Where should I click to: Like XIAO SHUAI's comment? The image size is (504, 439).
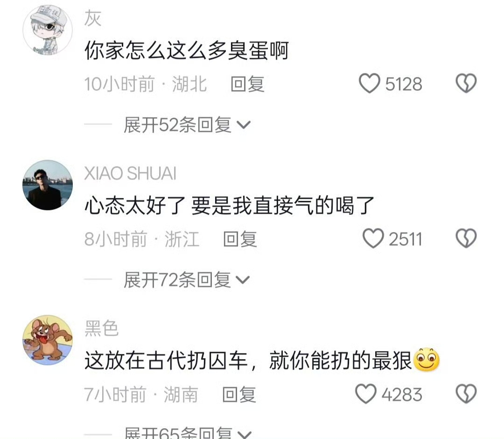pos(373,239)
